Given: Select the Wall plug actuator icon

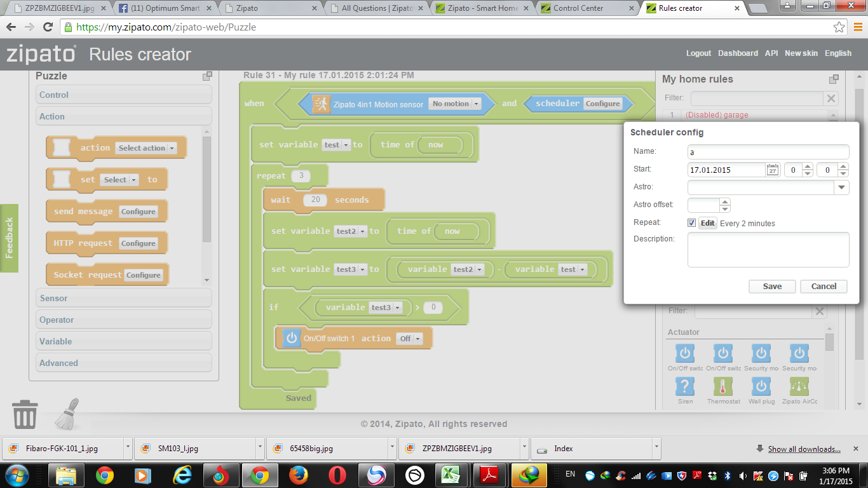Looking at the screenshot, I should tap(761, 386).
